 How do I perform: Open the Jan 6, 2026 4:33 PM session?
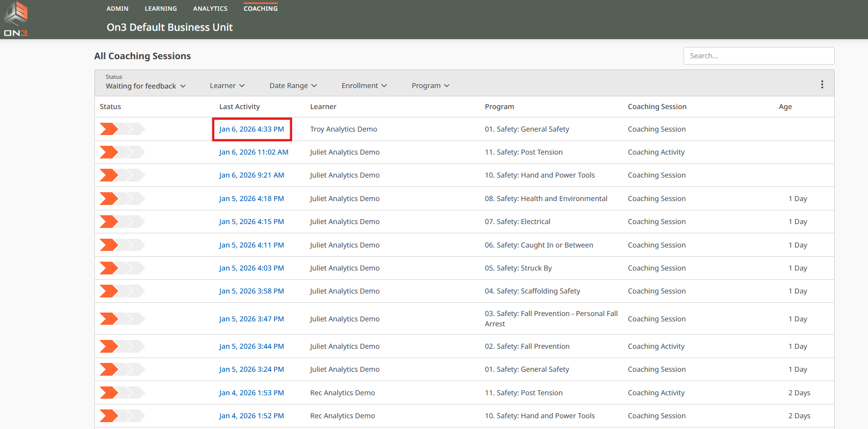coord(251,129)
